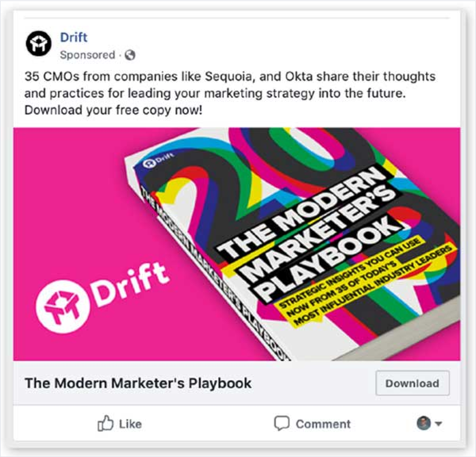Click the white Drift circle logo on pink
476x457 pixels.
click(63, 307)
